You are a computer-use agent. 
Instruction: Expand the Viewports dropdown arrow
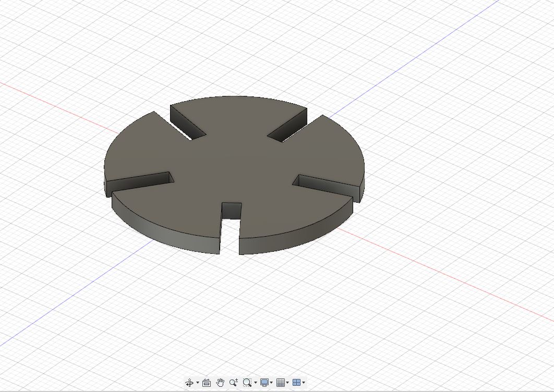coord(304,383)
